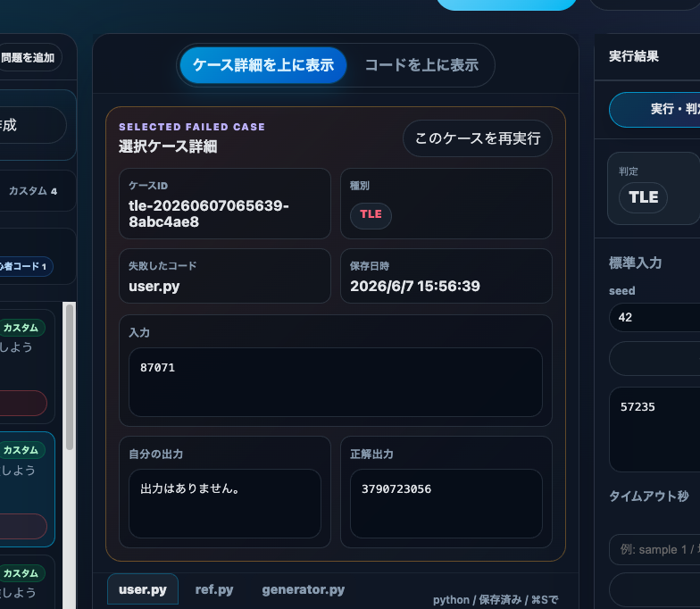Select 'ケース詳細を上に表示' toggle option
This screenshot has height=609, width=700.
[263, 65]
